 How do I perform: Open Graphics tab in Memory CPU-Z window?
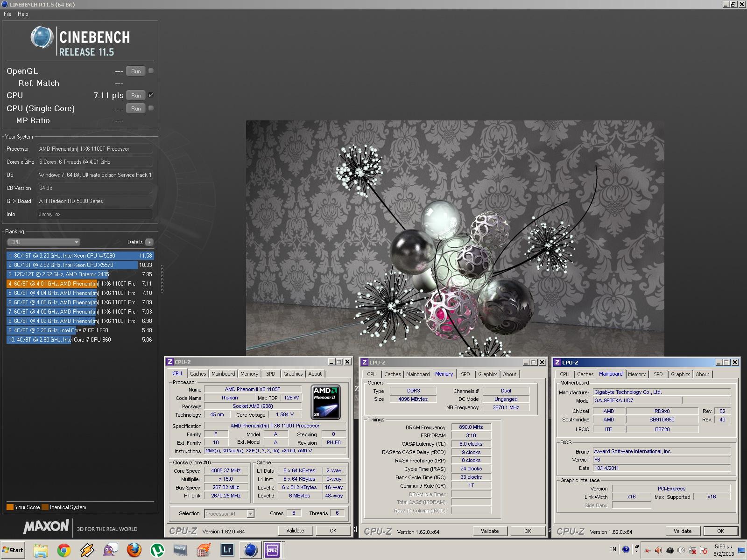coord(487,374)
